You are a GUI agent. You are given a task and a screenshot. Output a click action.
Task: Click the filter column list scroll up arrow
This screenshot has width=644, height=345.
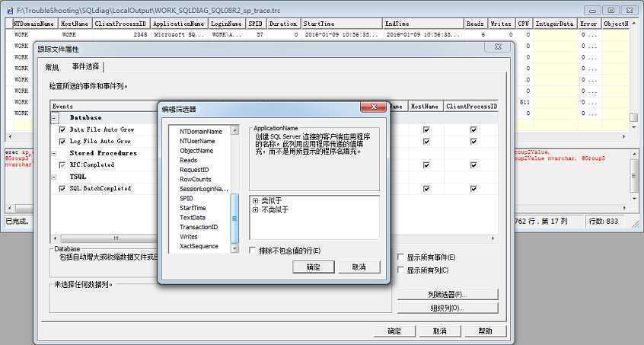(x=235, y=130)
